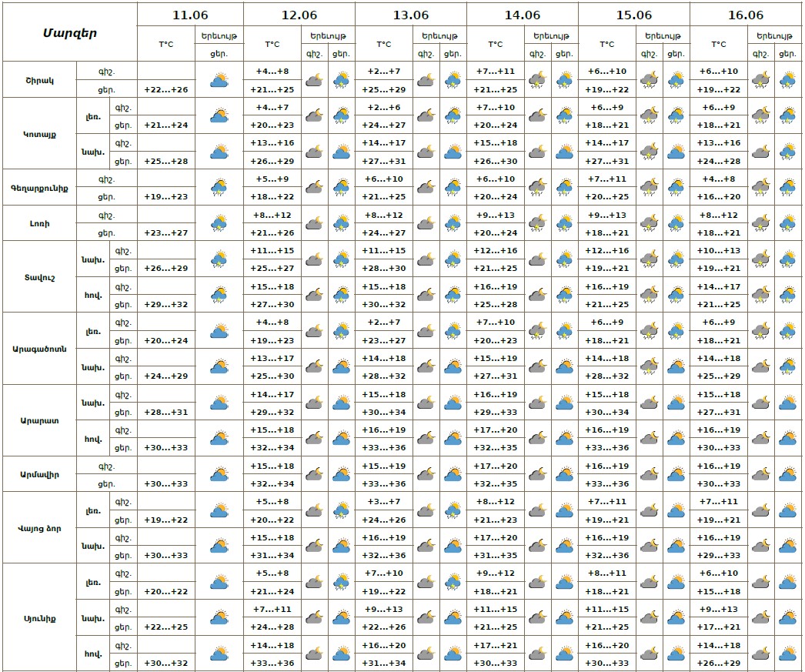805x672 pixels.
Task: Click Արարատ հով. daytime icon for 15.06
Action: click(676, 438)
